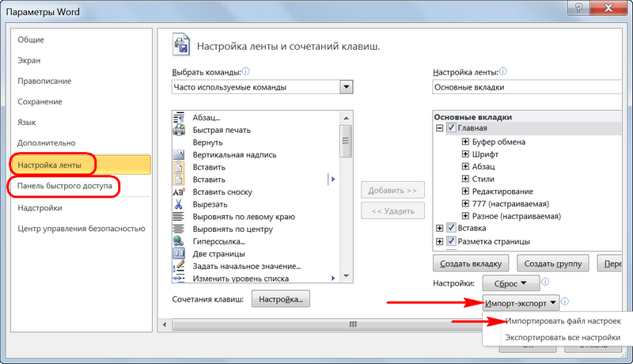Open Панель быстрого доступа category
The image size is (633, 364).
click(65, 186)
